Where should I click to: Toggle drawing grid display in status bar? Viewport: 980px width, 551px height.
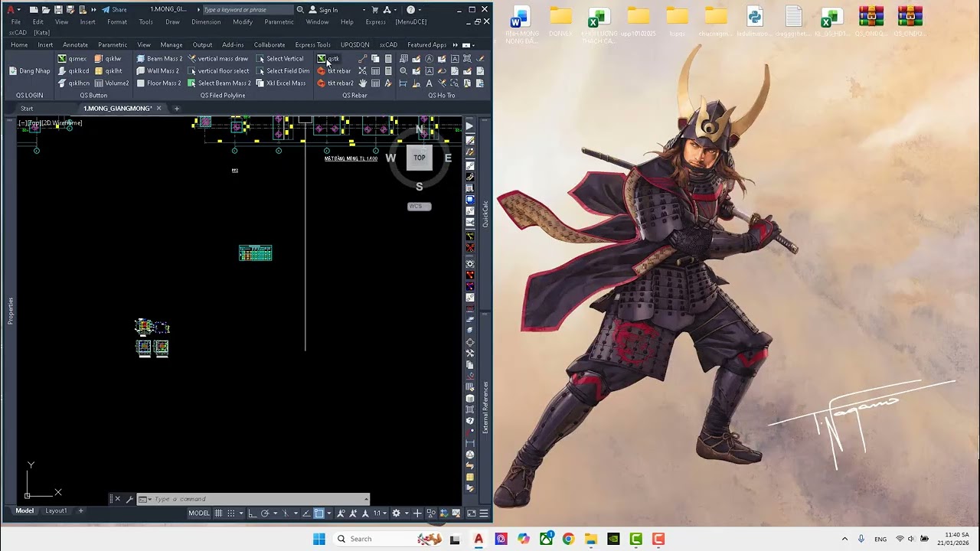[x=219, y=514]
